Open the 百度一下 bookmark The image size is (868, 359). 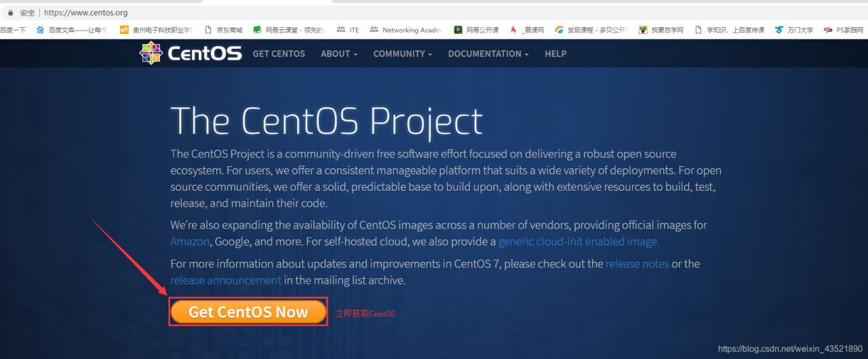click(x=12, y=30)
